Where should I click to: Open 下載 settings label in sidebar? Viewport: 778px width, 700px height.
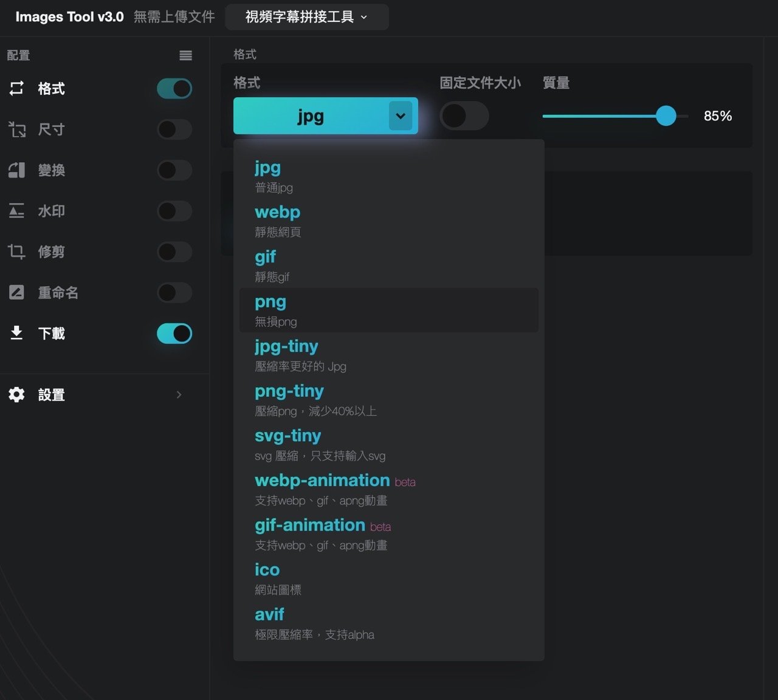[52, 333]
